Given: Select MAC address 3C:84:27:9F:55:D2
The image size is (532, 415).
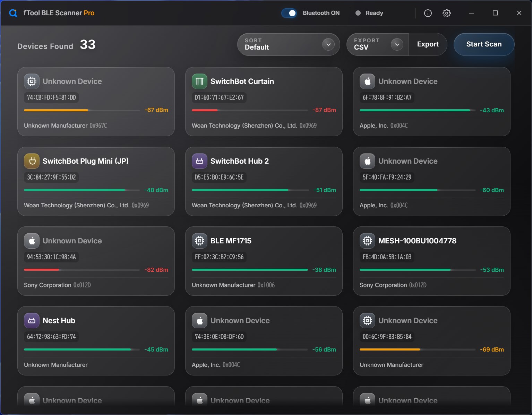Looking at the screenshot, I should pyautogui.click(x=51, y=177).
